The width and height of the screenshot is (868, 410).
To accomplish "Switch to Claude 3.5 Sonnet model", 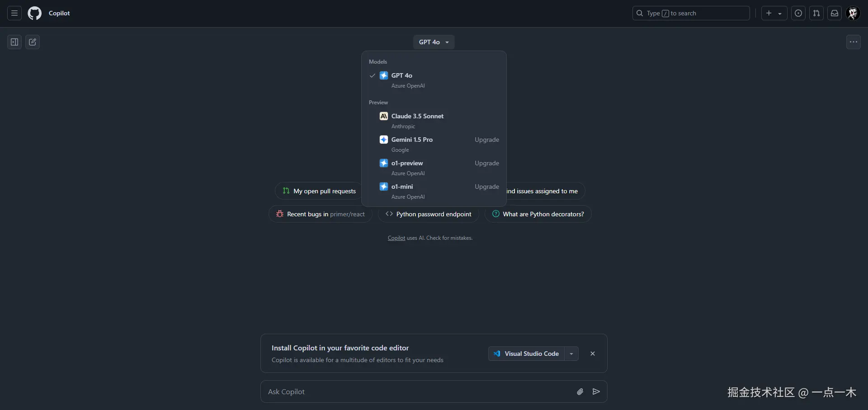I will tap(434, 121).
